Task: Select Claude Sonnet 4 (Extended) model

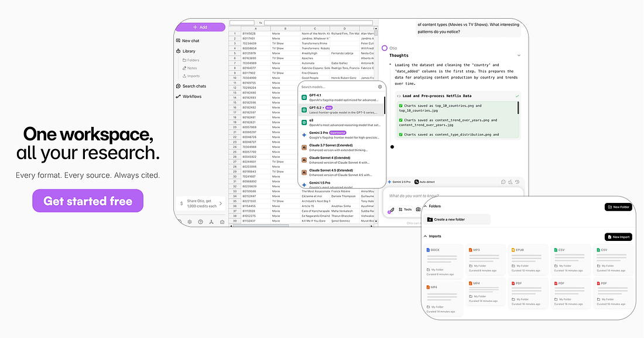Action: click(x=341, y=160)
